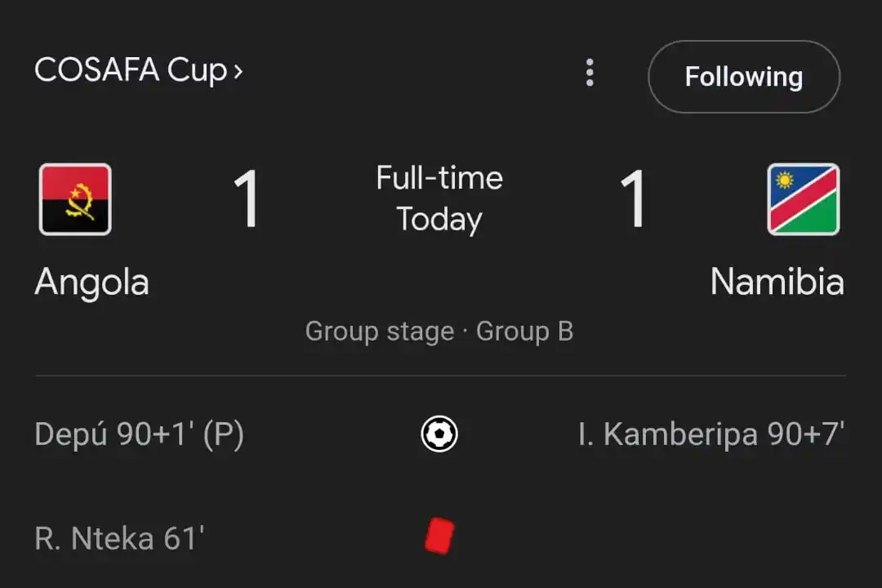Screen dimensions: 882x588
Task: Select R. Nteka 61' card entry
Action: (x=119, y=539)
